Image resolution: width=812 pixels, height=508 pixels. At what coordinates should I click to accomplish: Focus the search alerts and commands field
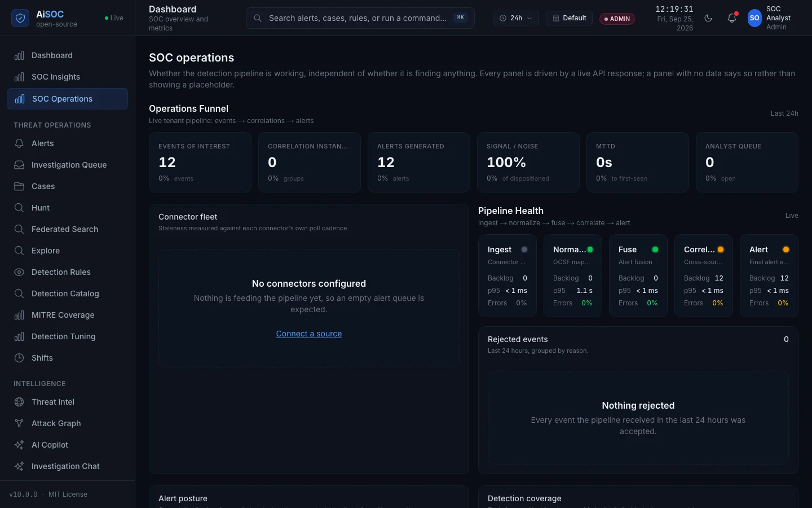[x=360, y=18]
